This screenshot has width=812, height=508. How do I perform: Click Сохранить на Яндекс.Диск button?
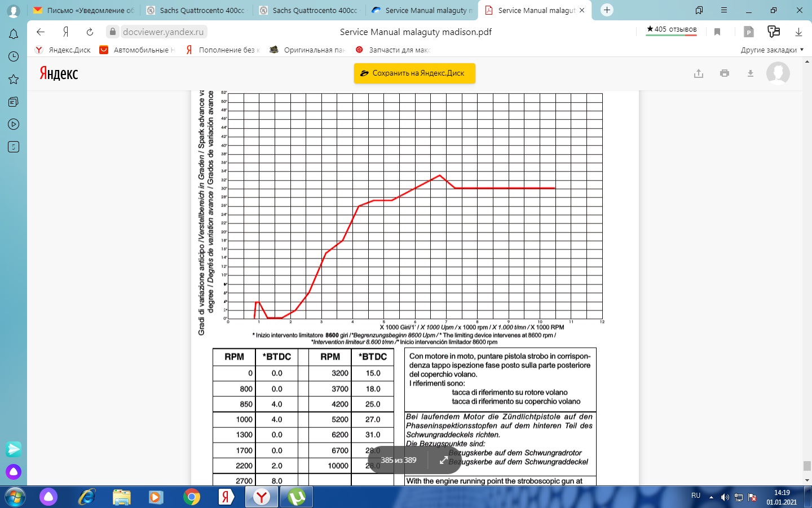(x=414, y=73)
